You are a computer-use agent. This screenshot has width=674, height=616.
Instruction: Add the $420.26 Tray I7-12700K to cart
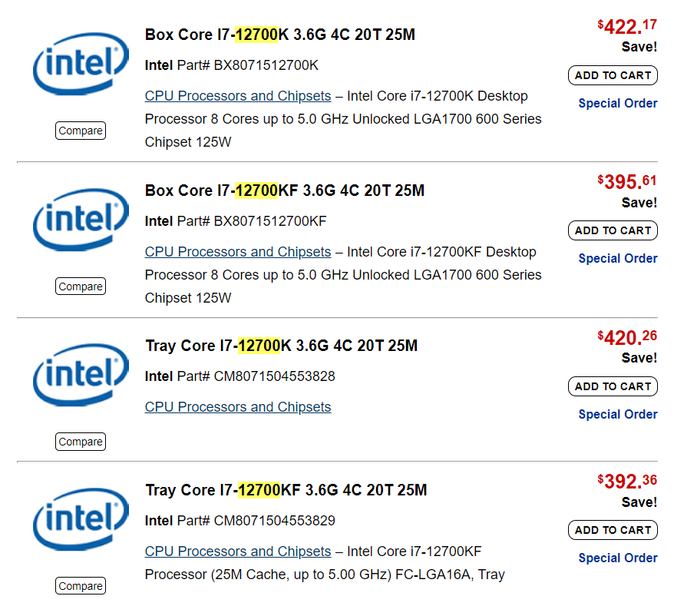pos(613,386)
